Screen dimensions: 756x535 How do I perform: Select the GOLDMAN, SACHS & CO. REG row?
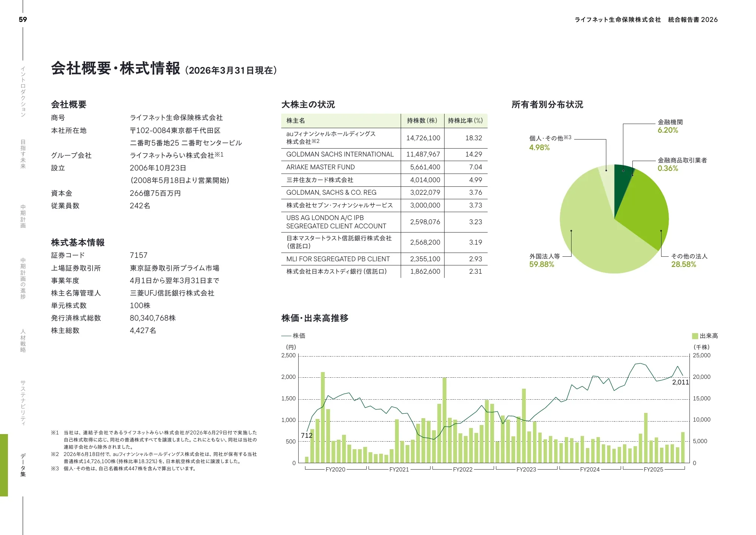pos(384,192)
